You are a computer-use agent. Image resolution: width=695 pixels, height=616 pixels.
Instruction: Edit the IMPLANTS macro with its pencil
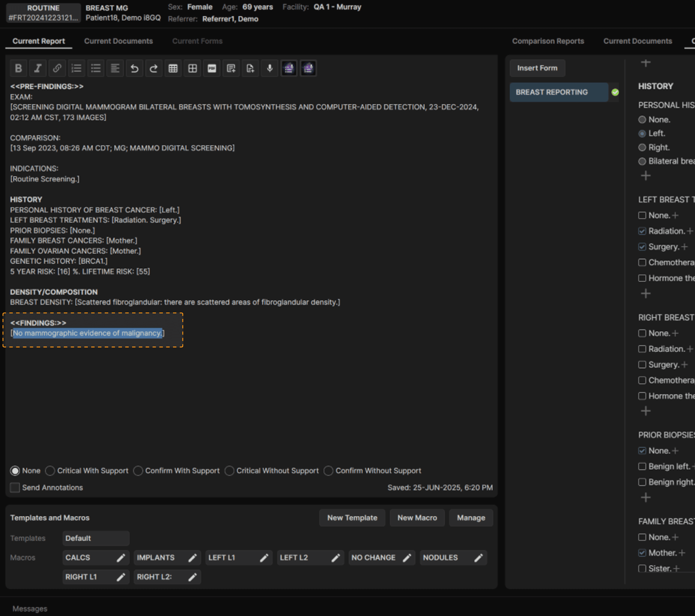coord(193,558)
